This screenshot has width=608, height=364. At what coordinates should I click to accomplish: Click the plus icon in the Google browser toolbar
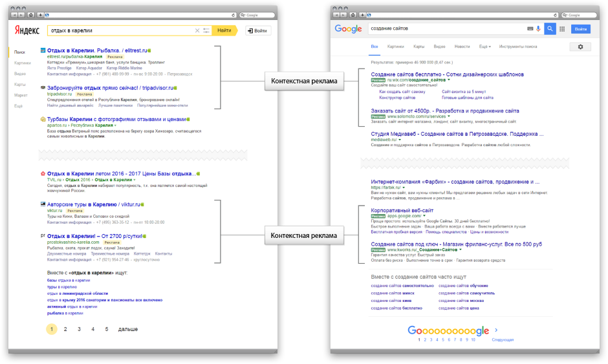click(363, 15)
